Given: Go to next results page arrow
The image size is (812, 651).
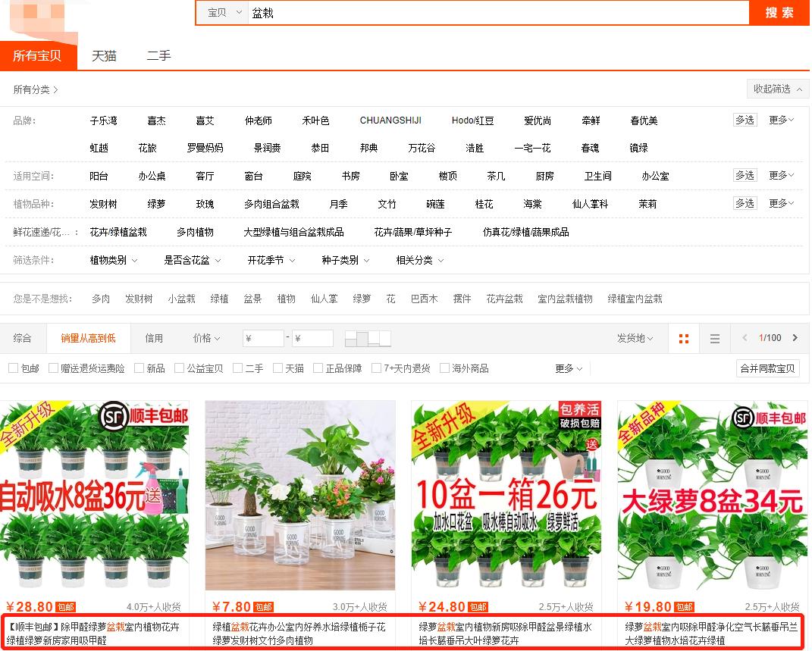Looking at the screenshot, I should click(x=795, y=338).
